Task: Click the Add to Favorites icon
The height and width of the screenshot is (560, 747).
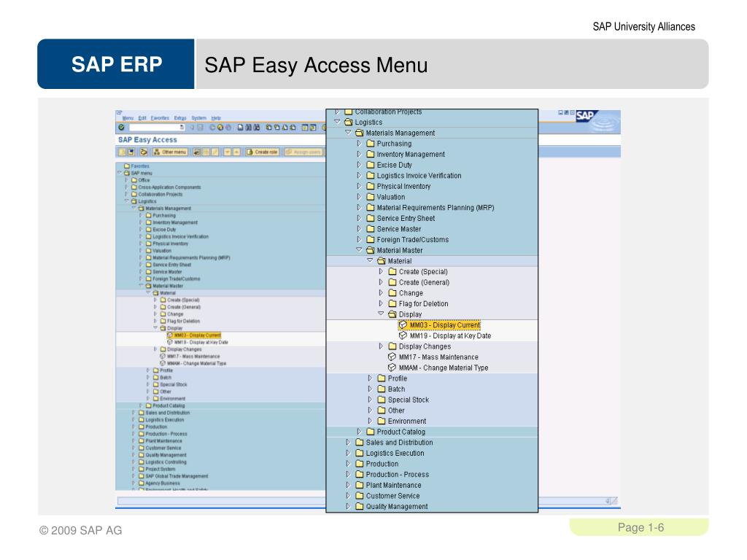Action: (197, 152)
